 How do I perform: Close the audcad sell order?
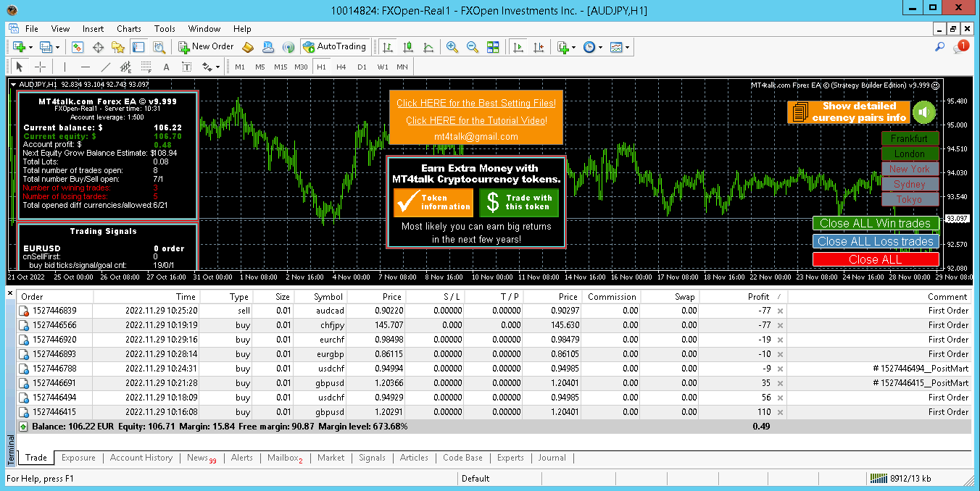[780, 311]
